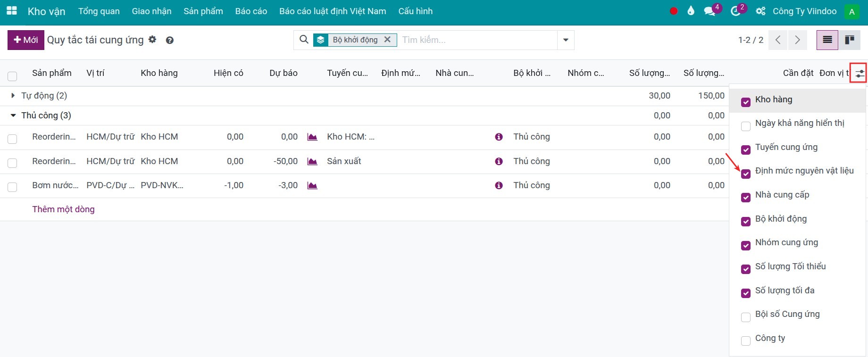
Task: Switch to kanban view
Action: (850, 40)
